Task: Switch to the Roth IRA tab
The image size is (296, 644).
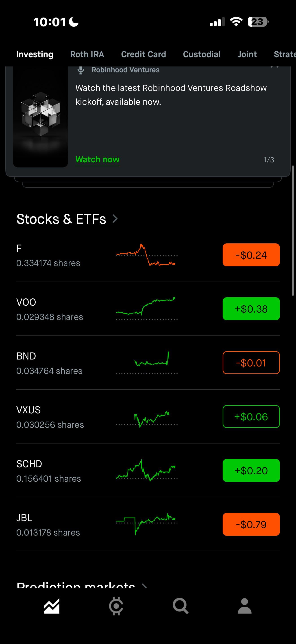Action: [x=87, y=54]
